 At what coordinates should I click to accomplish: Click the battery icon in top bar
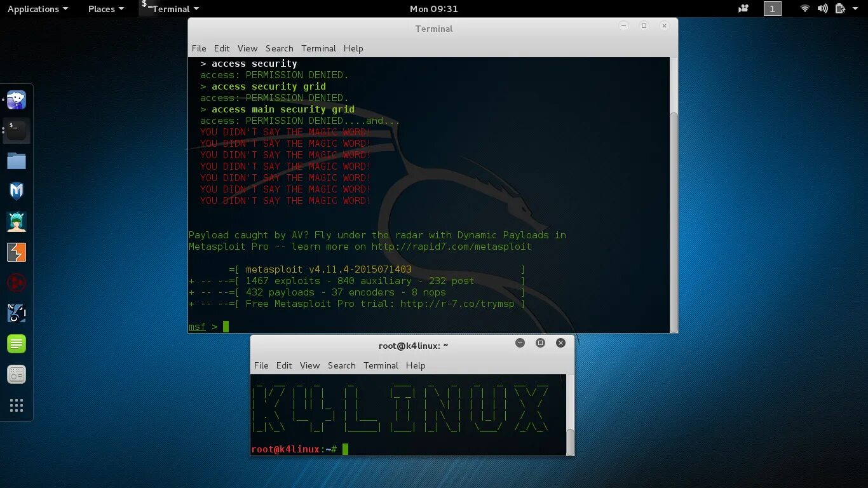(840, 9)
